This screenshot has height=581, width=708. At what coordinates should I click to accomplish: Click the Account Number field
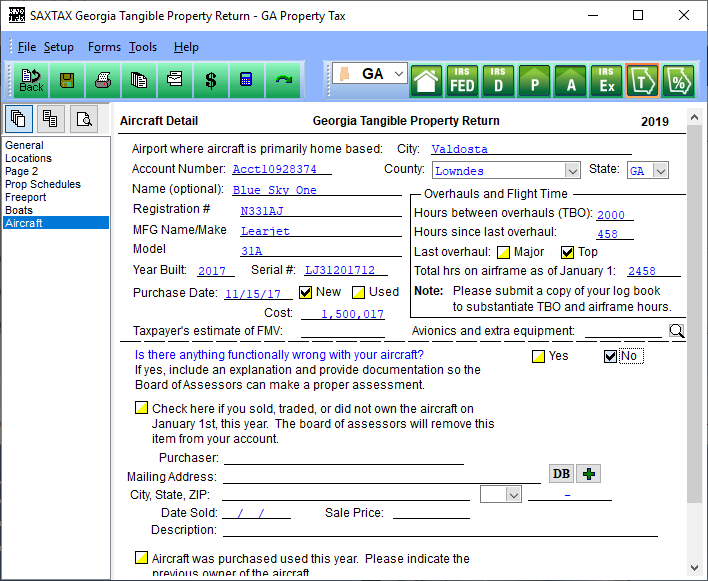[x=282, y=169]
